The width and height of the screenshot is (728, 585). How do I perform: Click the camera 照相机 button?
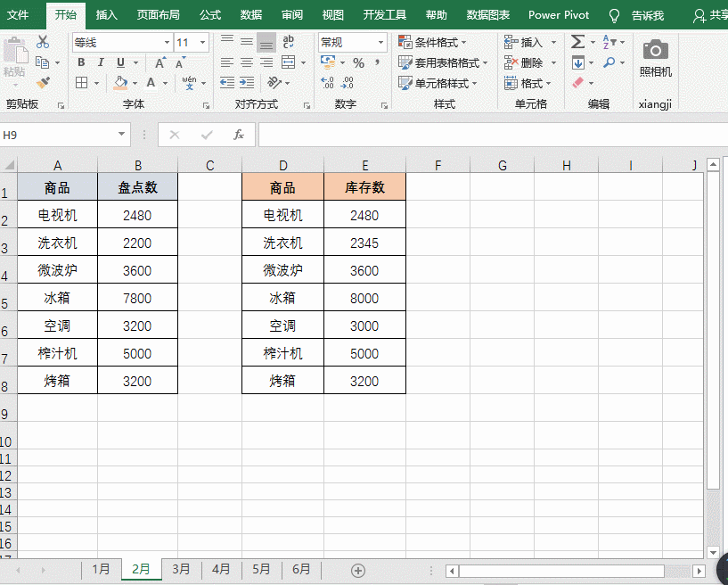(x=655, y=57)
